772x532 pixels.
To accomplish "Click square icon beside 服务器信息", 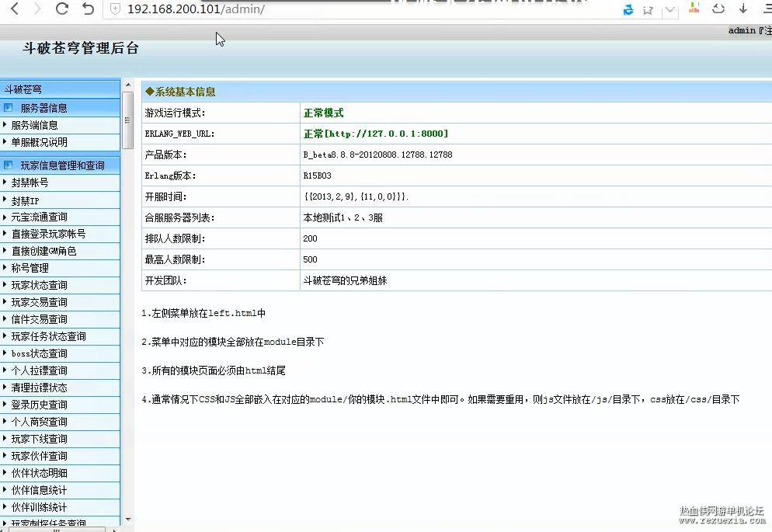I will [x=9, y=107].
